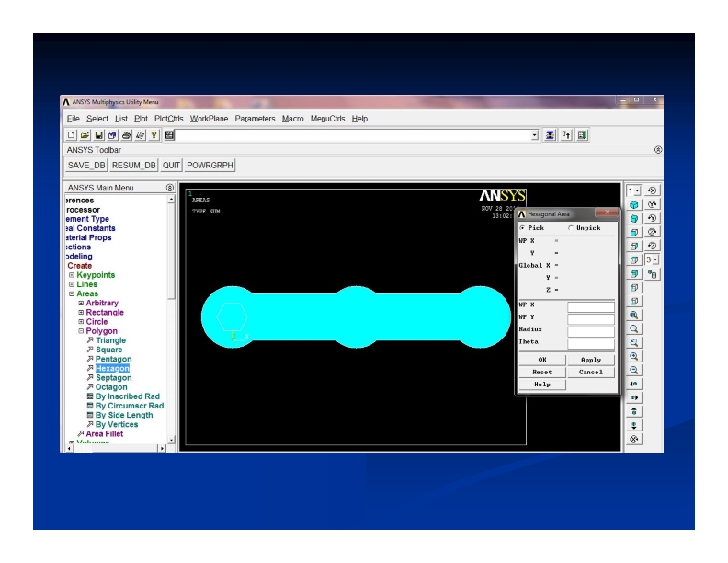Click the Raise Hidden icon beside command input
This screenshot has width=728, height=563.
(x=552, y=135)
